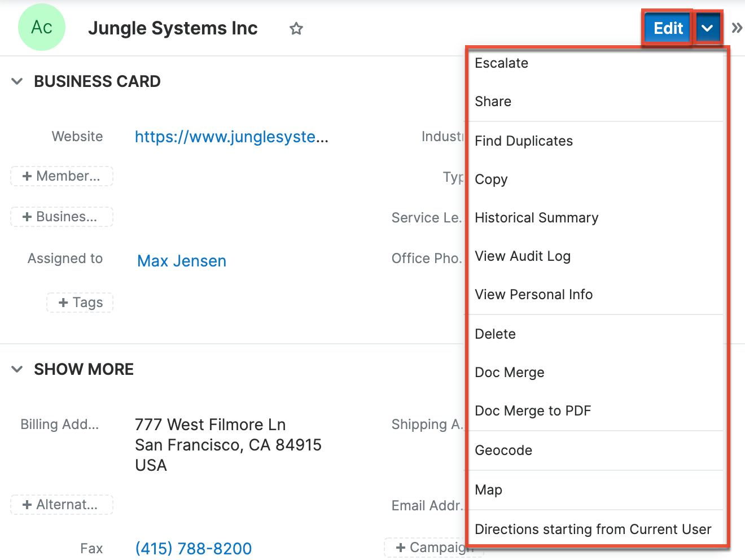The image size is (745, 560).
Task: Click the Edit button
Action: coord(667,28)
